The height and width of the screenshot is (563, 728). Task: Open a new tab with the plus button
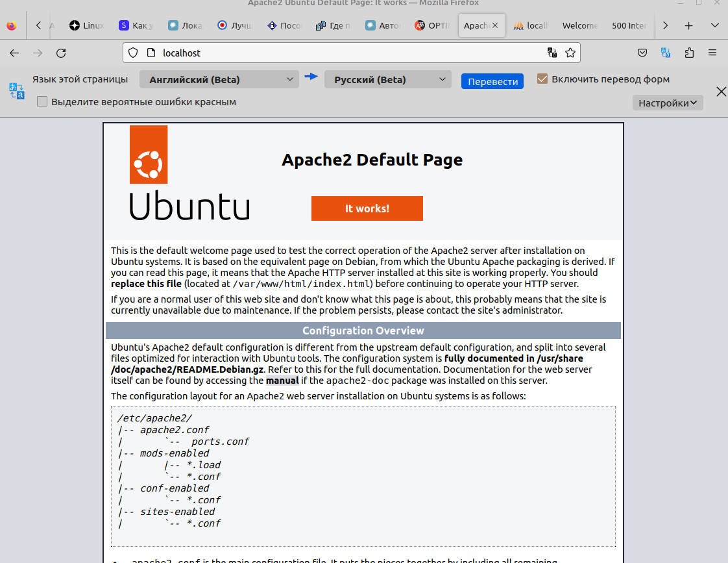coord(689,25)
